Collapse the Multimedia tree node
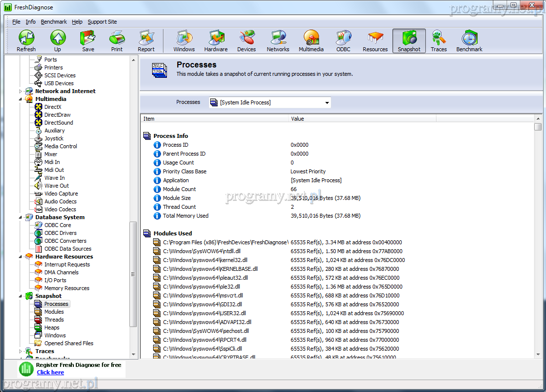Image resolution: width=546 pixels, height=392 pixels. click(x=21, y=99)
